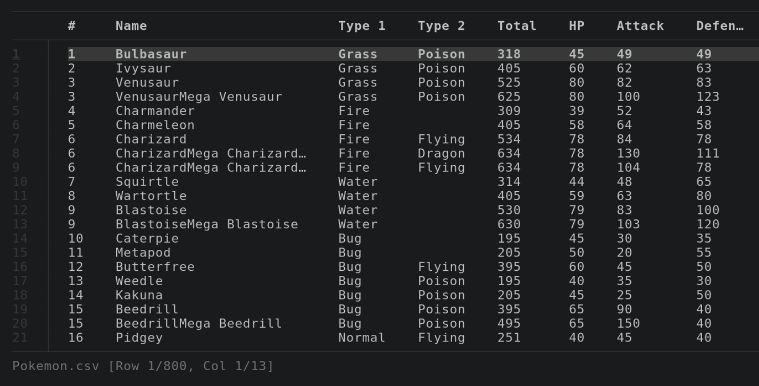Select the Caterpie name cell

tap(147, 238)
